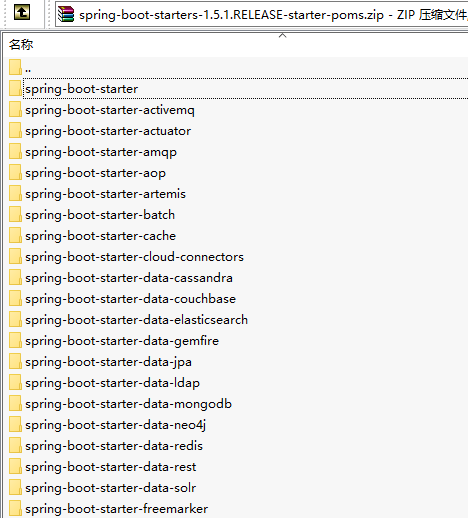Click folder icon of spring-boot-starter-cache

(15, 235)
